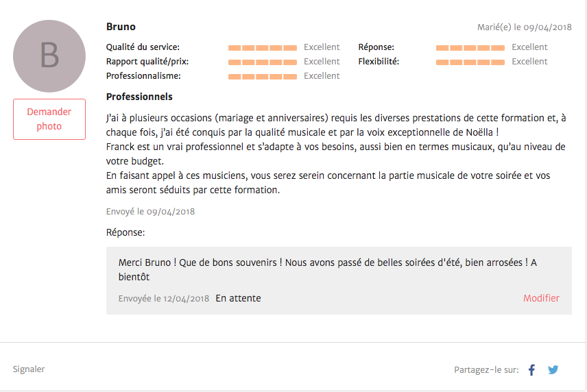Click the review title Professionnels

pos(139,97)
